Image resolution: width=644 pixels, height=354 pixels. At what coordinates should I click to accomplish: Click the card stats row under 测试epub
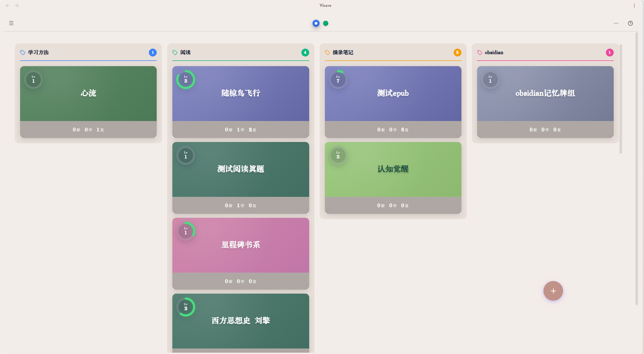pos(393,129)
